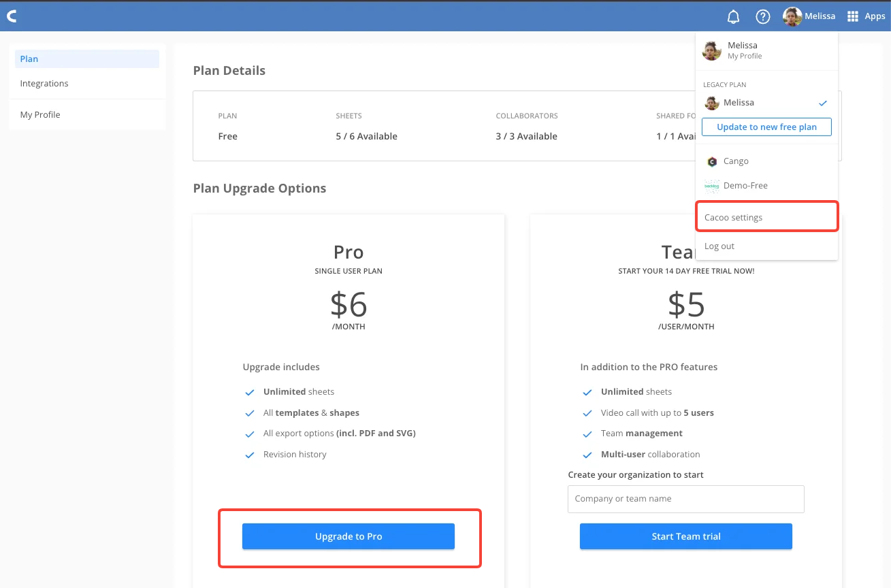
Task: Switch to the Demo-Free organization
Action: pyautogui.click(x=766, y=186)
